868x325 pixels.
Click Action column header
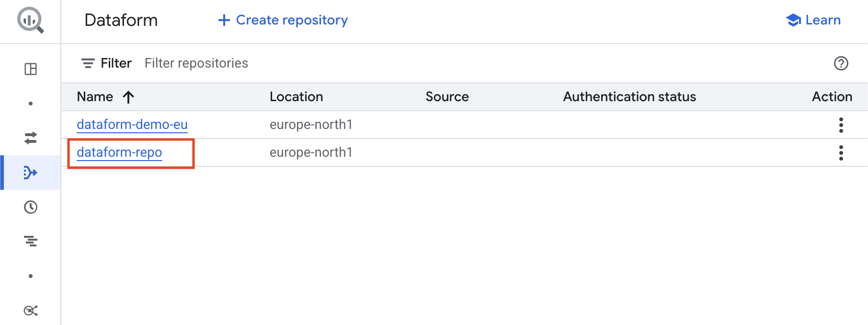(x=832, y=97)
